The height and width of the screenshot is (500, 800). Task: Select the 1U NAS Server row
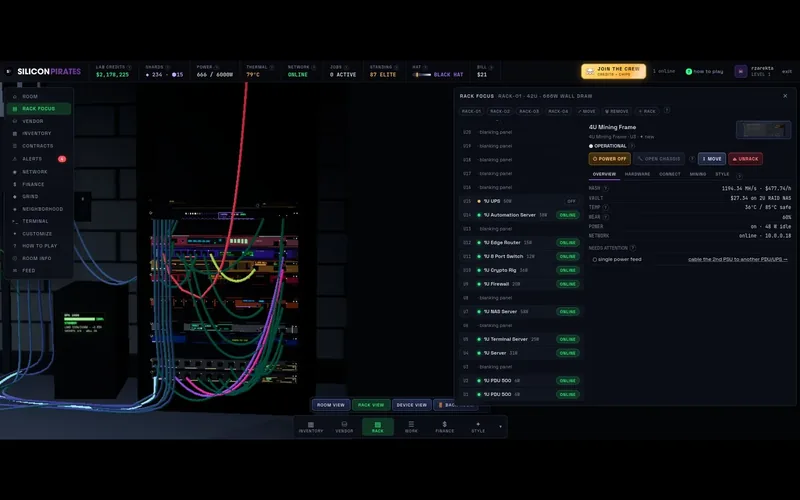[x=521, y=312]
